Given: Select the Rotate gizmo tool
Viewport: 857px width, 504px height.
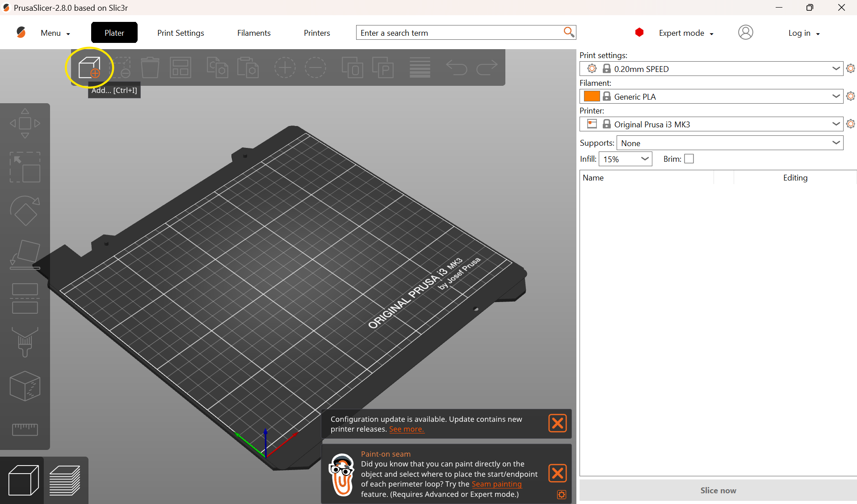Looking at the screenshot, I should [x=25, y=210].
